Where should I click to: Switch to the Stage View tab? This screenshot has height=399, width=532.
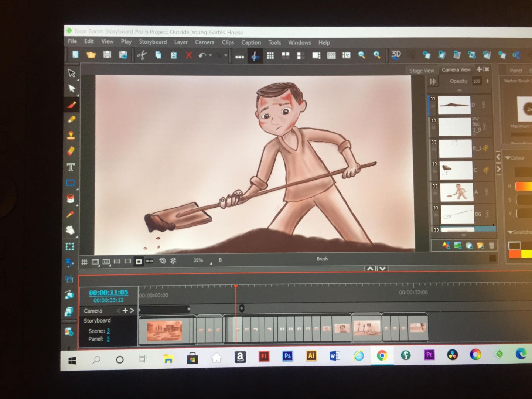(421, 71)
